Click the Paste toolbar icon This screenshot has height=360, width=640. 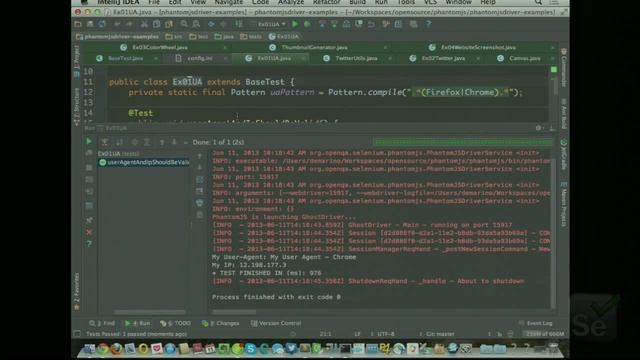pos(169,24)
